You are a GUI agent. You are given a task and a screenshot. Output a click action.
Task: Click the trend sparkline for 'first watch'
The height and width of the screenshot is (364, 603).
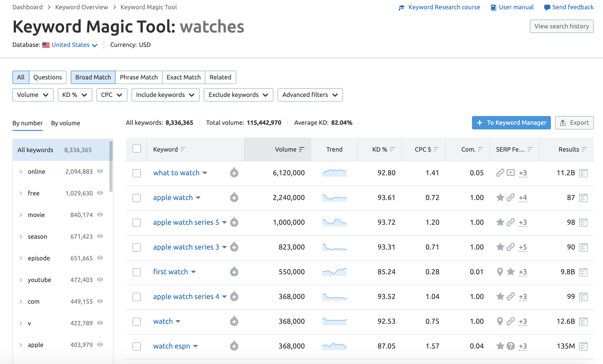334,272
